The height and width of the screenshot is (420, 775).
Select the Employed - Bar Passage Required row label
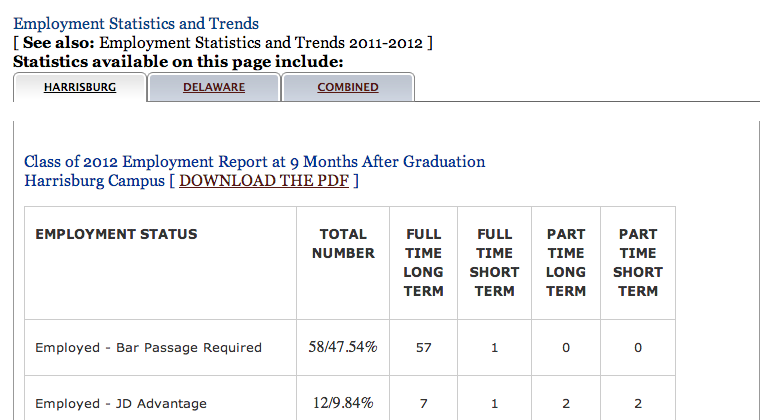[148, 348]
